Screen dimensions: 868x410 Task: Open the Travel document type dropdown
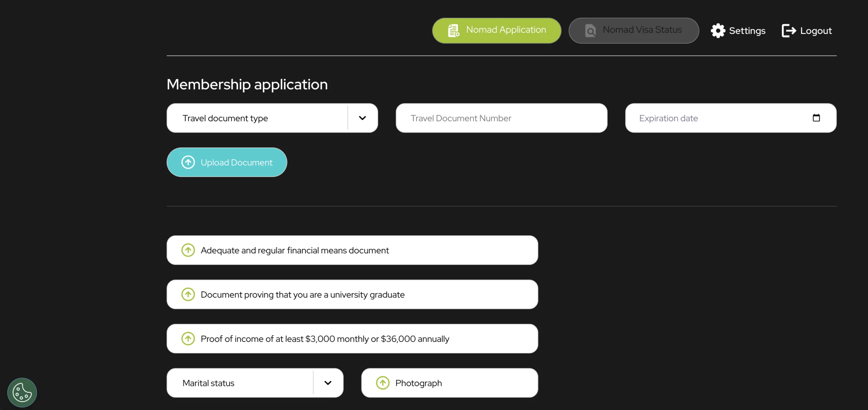click(x=272, y=118)
